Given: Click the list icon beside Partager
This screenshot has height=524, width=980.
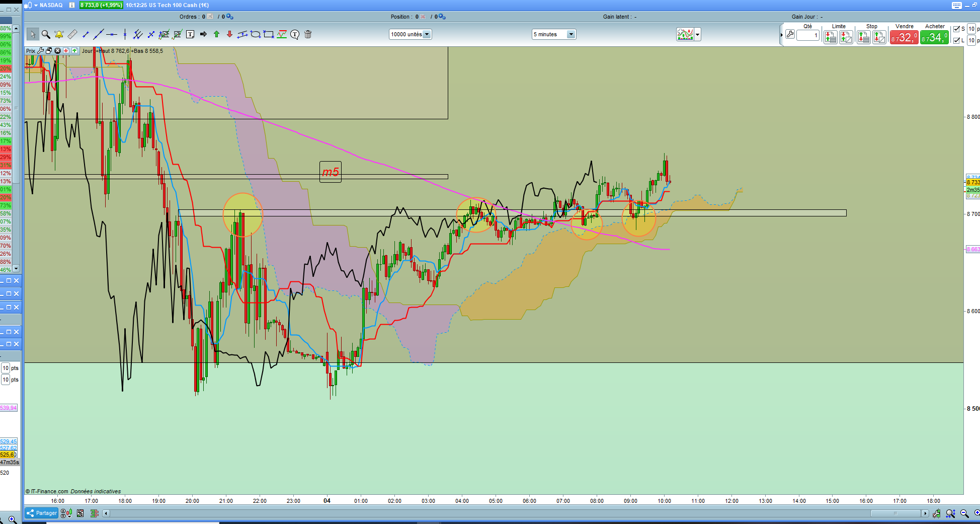Looking at the screenshot, I should (x=80, y=513).
